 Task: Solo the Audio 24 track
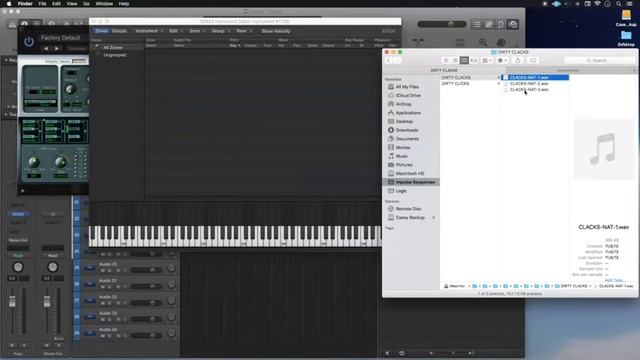coord(110,336)
